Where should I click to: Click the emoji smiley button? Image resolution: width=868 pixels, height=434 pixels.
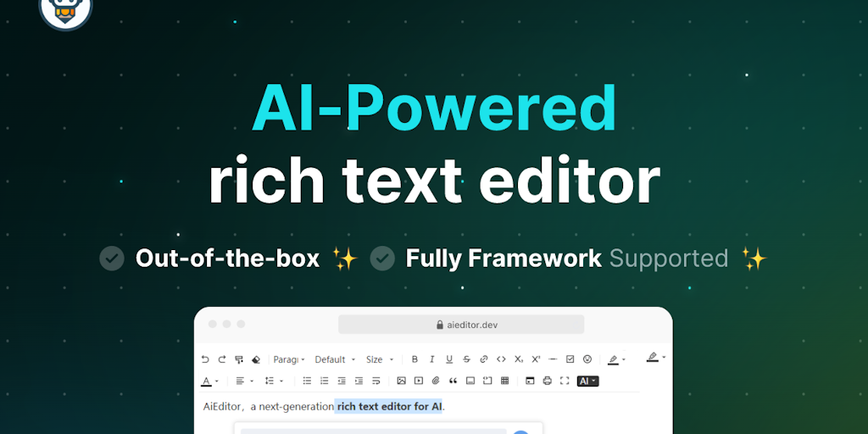click(x=587, y=359)
